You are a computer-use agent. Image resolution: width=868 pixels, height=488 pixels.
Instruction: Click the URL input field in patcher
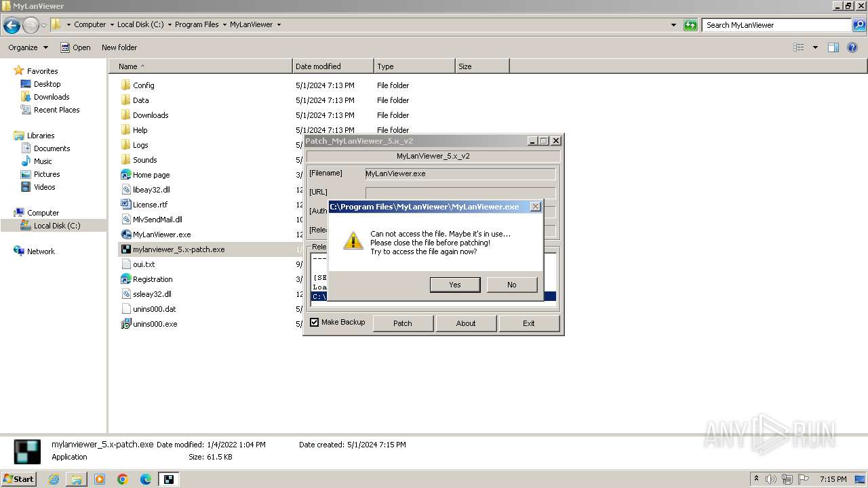(460, 192)
